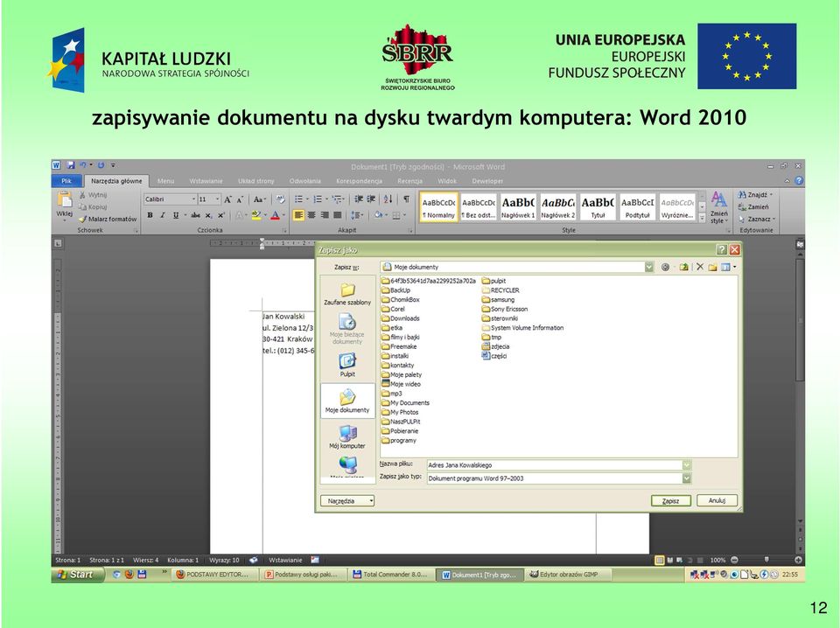
Task: Click the center alignment icon
Action: tap(311, 215)
